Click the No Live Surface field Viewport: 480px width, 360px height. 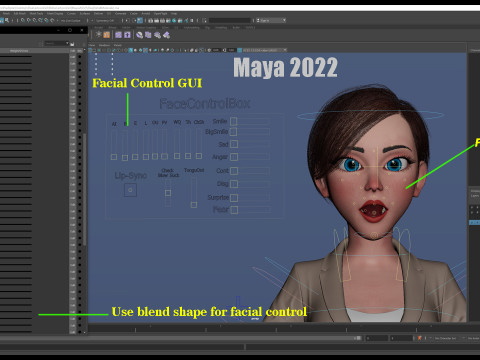click(70, 20)
